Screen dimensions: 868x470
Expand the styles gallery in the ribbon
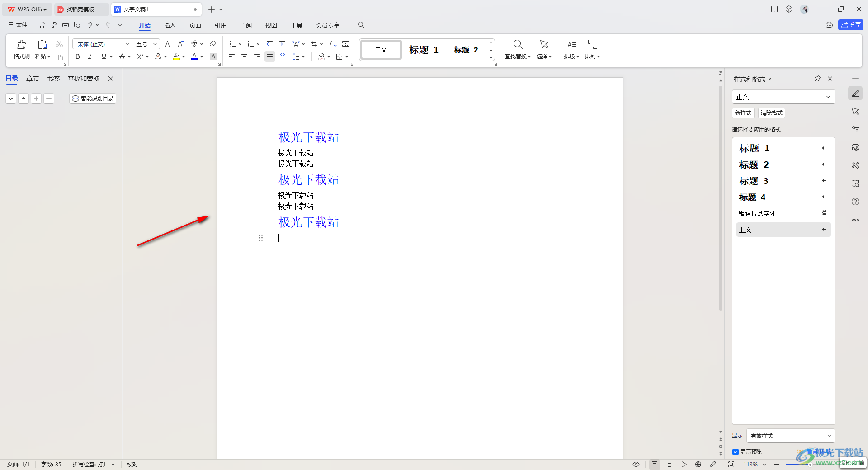click(x=491, y=57)
